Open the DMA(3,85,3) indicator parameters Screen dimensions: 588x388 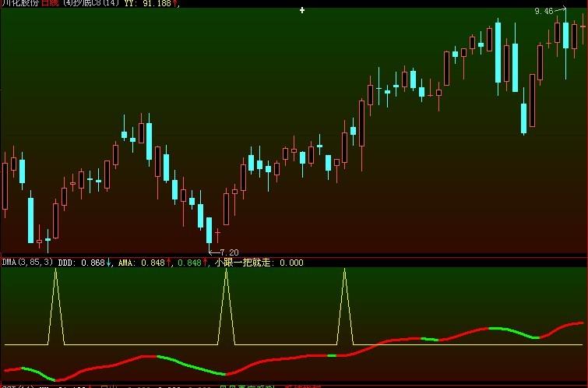pyautogui.click(x=27, y=263)
